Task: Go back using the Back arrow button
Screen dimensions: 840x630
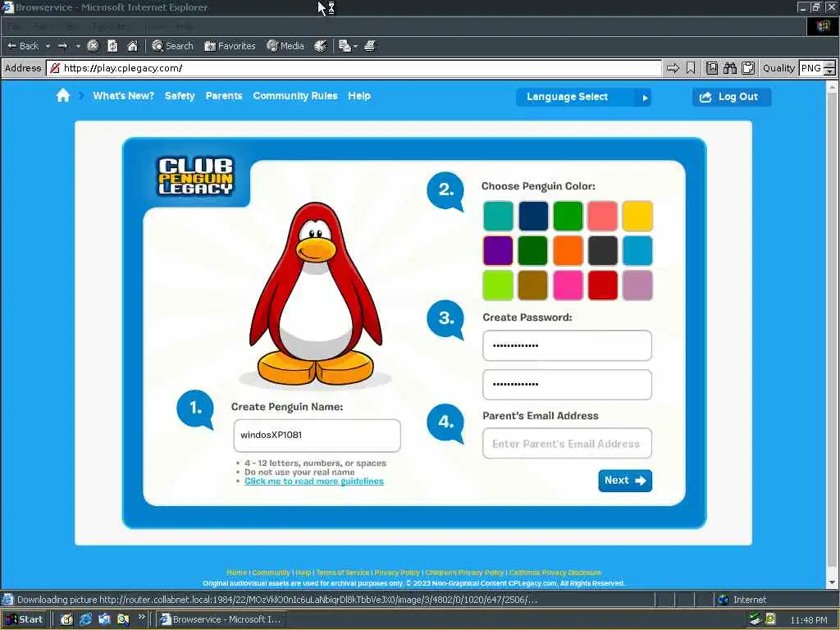Action: [22, 46]
